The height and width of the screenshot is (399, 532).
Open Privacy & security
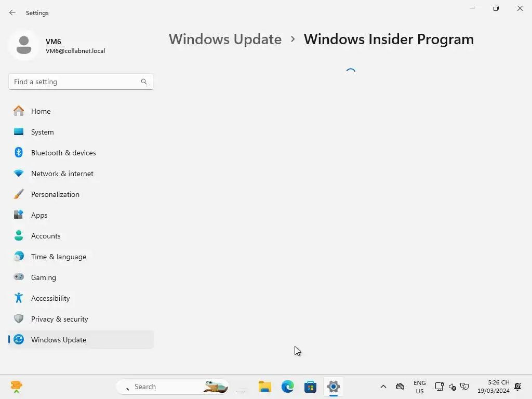81,319
